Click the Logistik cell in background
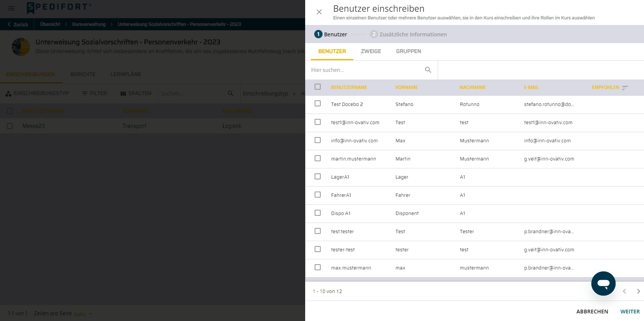644x321 pixels. point(232,126)
